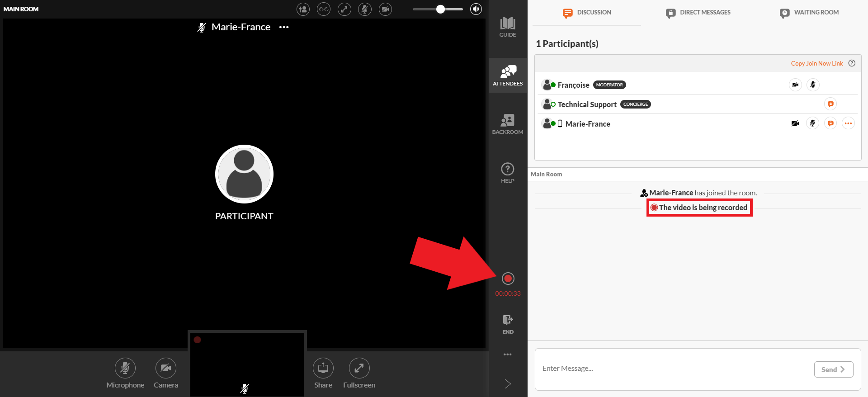This screenshot has width=868, height=397.
Task: Click the '1 Participant(s)' heading
Action: [567, 44]
